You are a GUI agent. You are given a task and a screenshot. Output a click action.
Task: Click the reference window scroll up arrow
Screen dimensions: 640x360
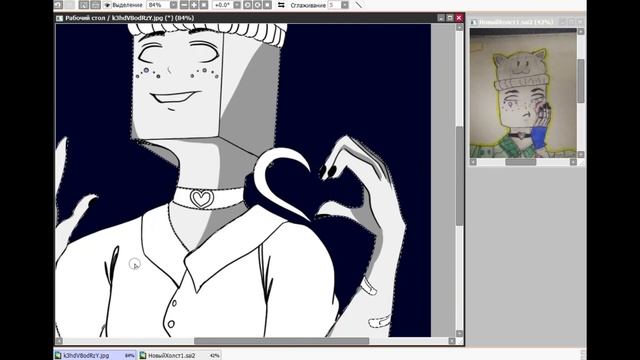tap(581, 31)
